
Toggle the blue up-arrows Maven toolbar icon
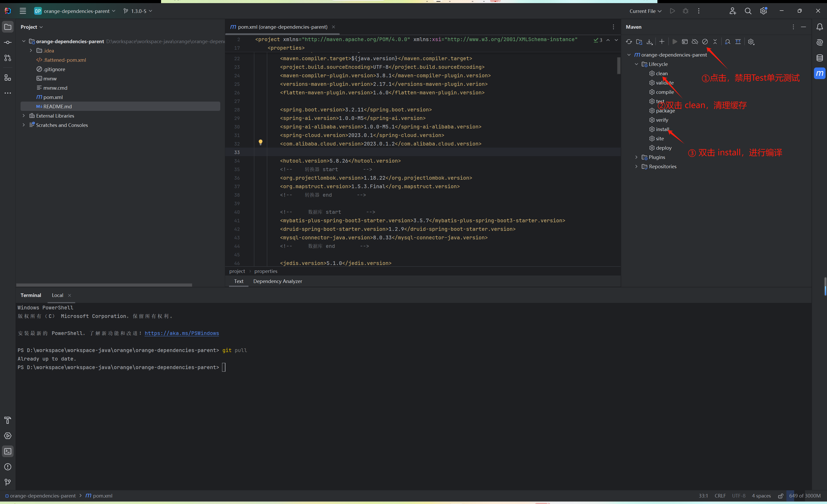[738, 42]
